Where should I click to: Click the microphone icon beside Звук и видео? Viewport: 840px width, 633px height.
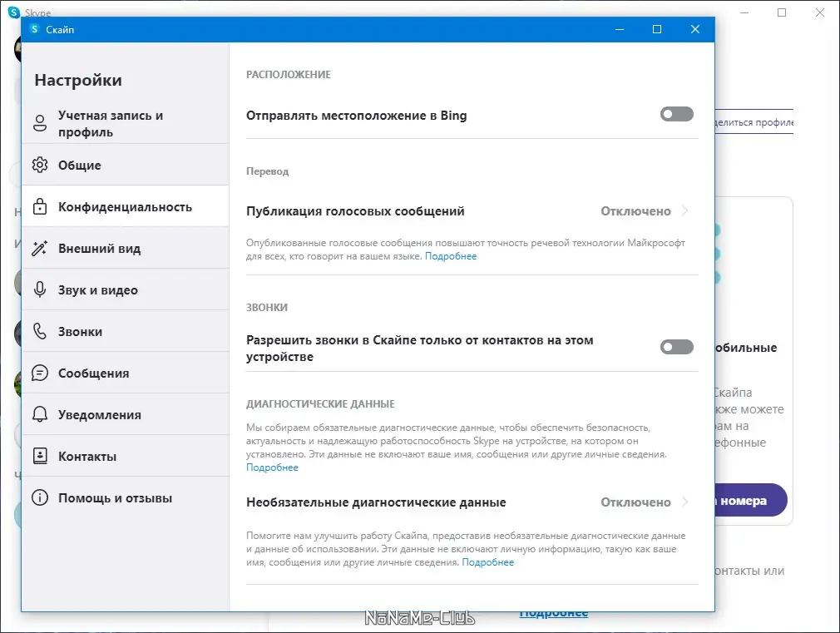tap(40, 289)
